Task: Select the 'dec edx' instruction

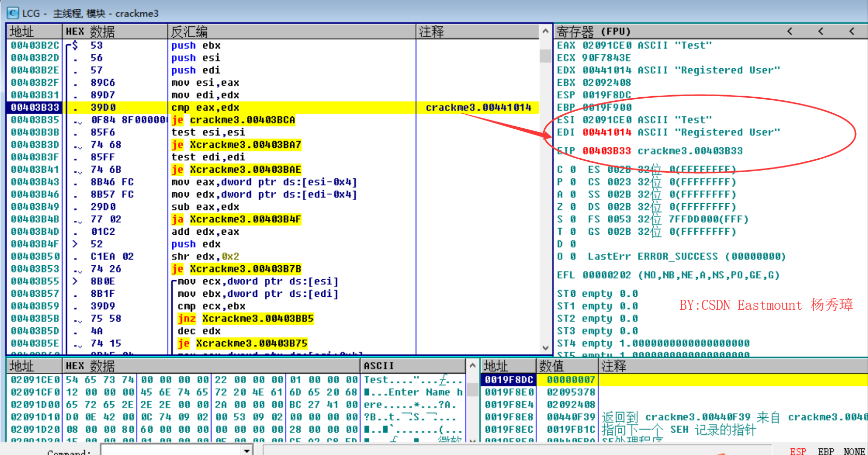Action: [199, 331]
